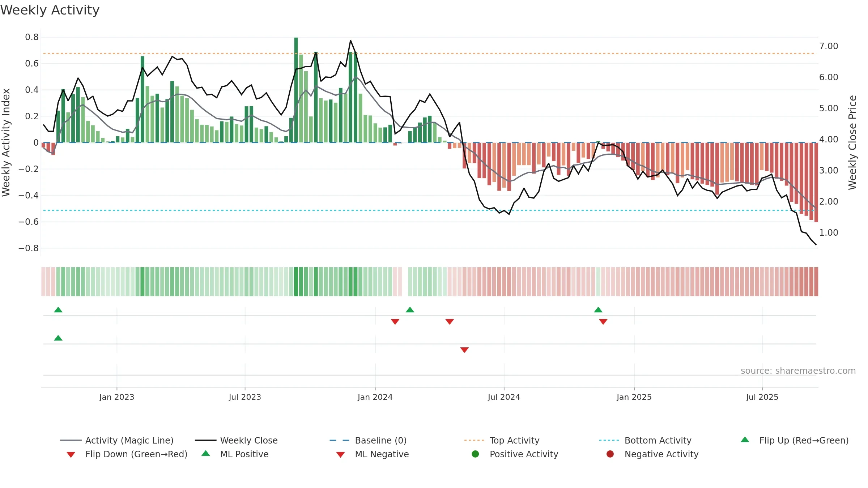Click the Flip Down marker in late 2024
868x488 pixels.
[x=603, y=322]
